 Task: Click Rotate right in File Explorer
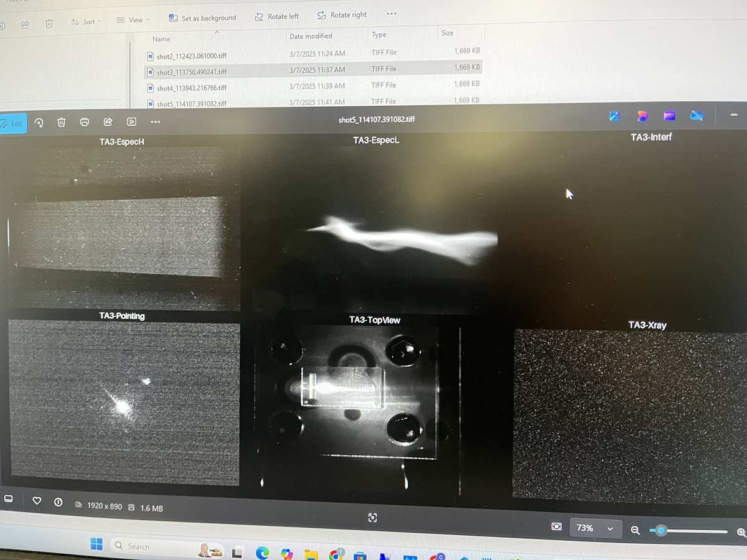[x=342, y=15]
